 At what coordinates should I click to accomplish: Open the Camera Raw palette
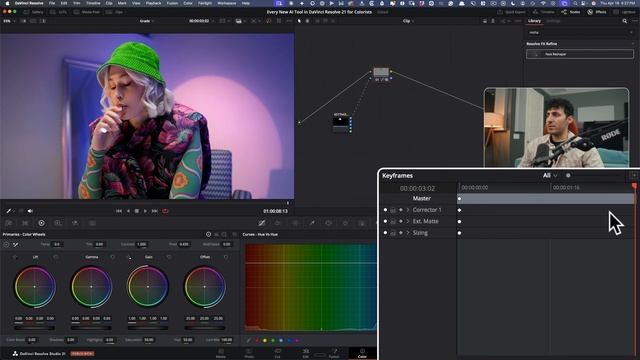9,223
